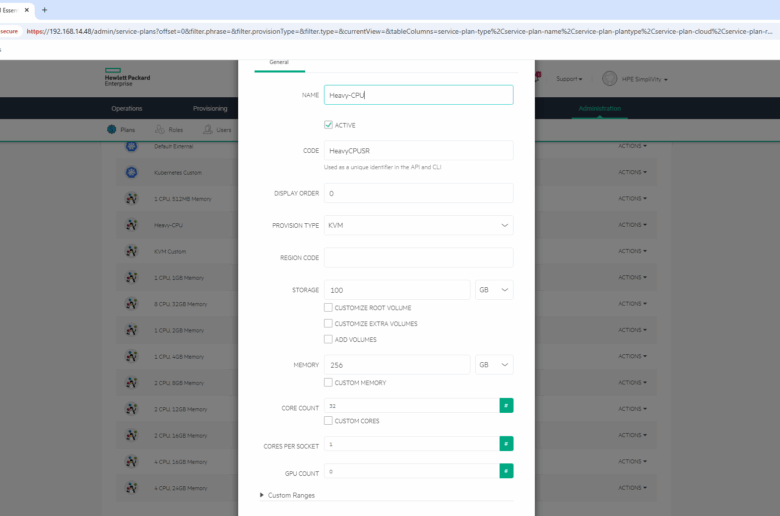
Task: Click the Region Code input field
Action: [418, 258]
